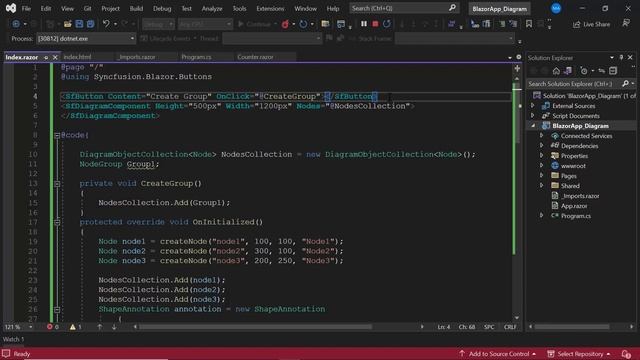Switch to the index.html tab
Viewport: 640px width, 360px height.
click(x=77, y=57)
